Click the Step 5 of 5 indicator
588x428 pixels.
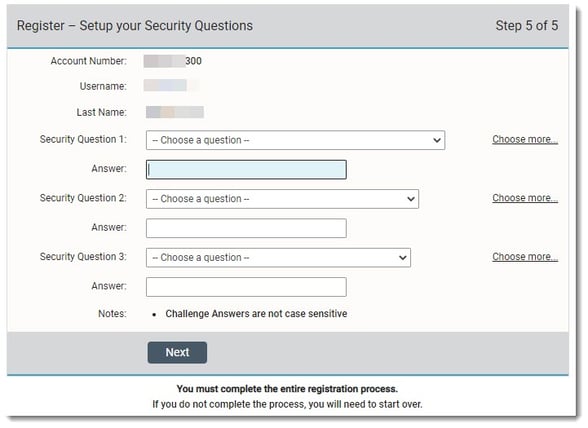tap(526, 26)
